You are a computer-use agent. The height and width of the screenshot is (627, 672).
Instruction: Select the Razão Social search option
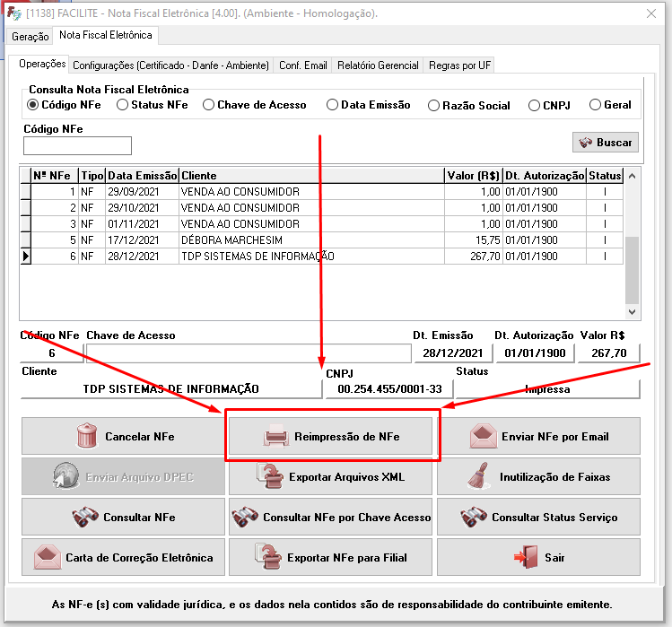(434, 105)
